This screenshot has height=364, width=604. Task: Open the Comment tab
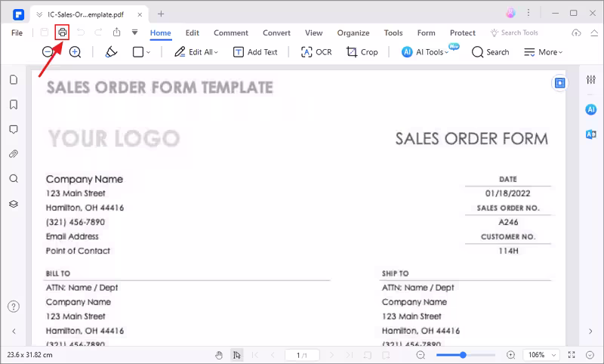231,32
